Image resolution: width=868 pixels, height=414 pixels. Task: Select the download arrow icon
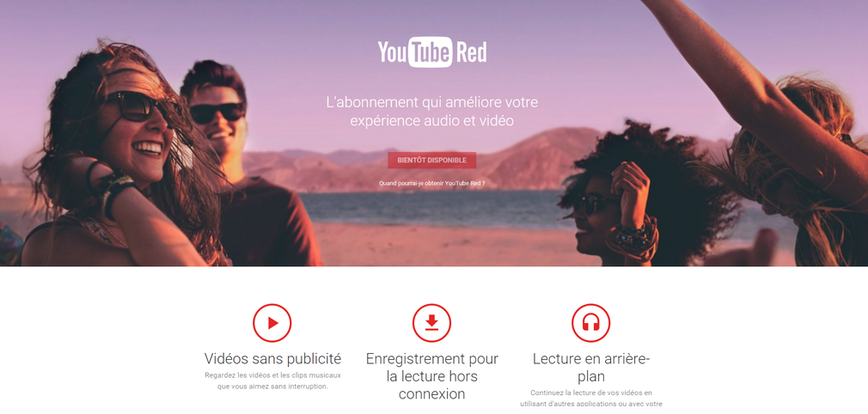[431, 323]
